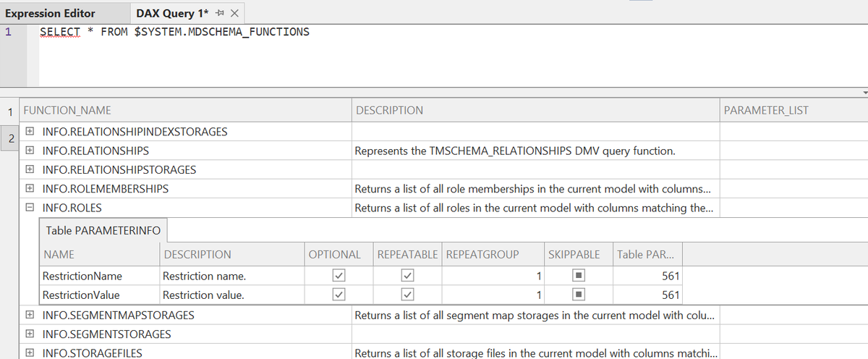Click the RestrictionValue cell
868x359 pixels.
click(98, 295)
